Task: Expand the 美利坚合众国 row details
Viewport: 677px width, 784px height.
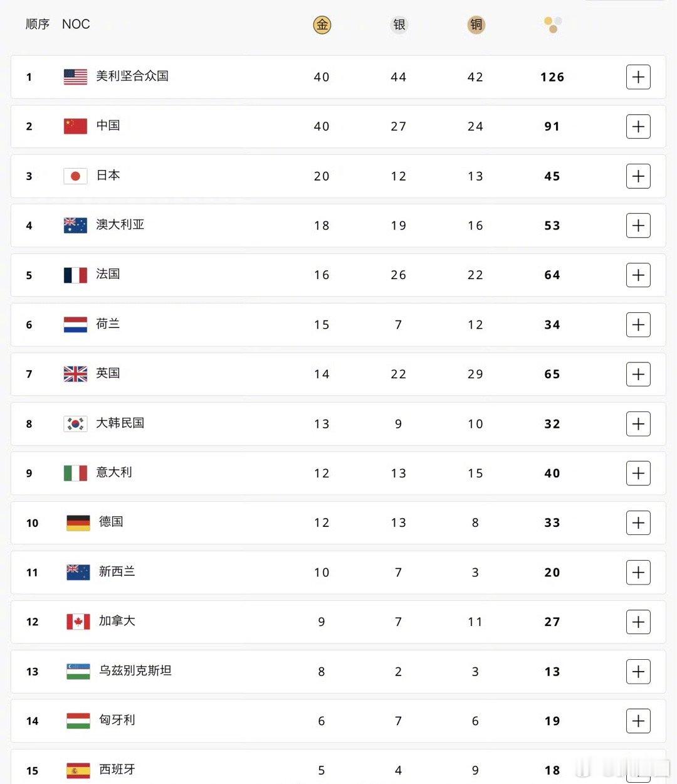Action: pos(638,77)
